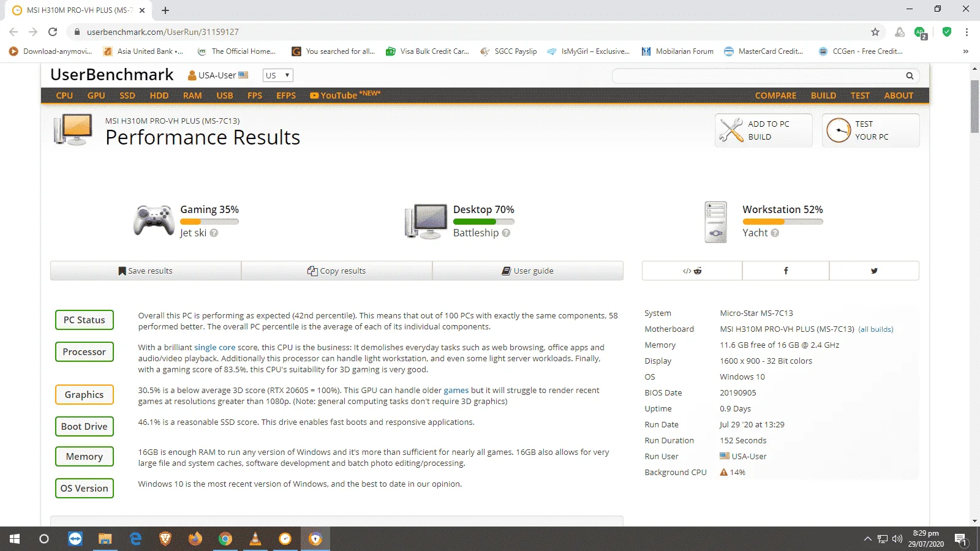Image resolution: width=980 pixels, height=551 pixels.
Task: Click the green shield extension icon
Action: point(947,32)
